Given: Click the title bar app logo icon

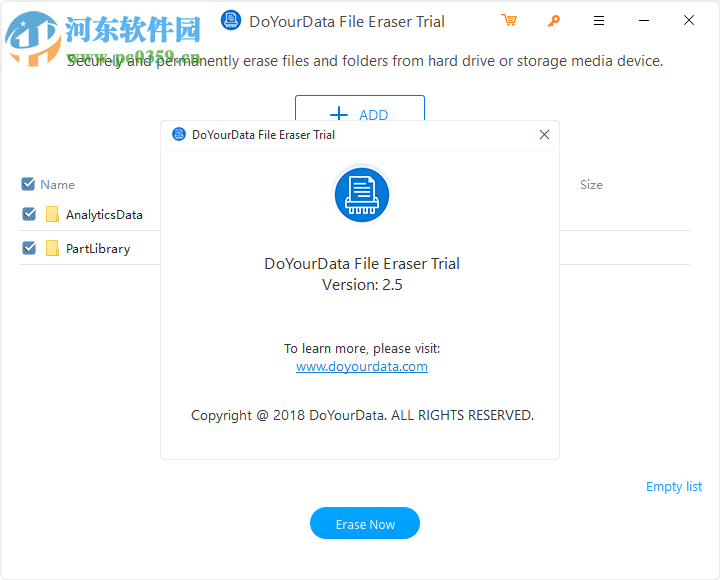Looking at the screenshot, I should click(x=231, y=20).
